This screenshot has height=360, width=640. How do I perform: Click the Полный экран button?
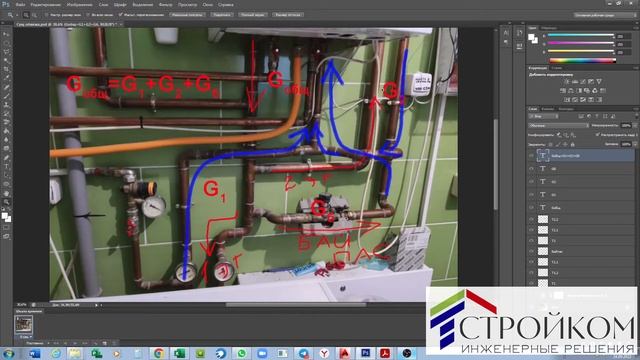pyautogui.click(x=253, y=15)
